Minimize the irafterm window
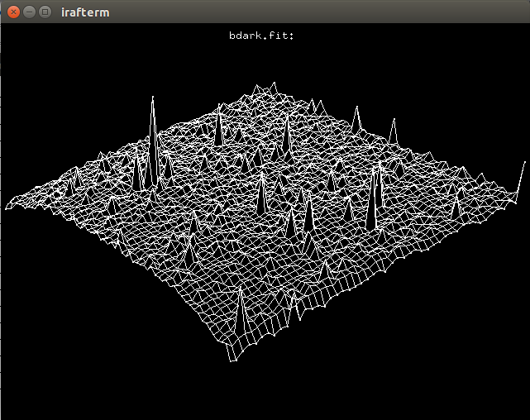This screenshot has height=420, width=530. click(29, 12)
